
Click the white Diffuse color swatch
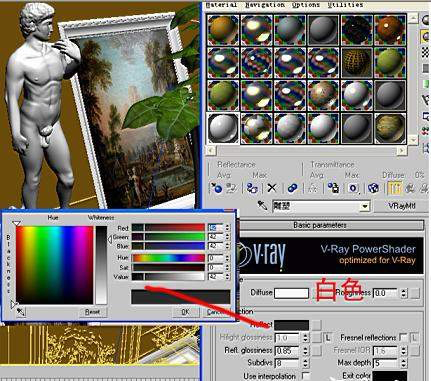tap(291, 293)
